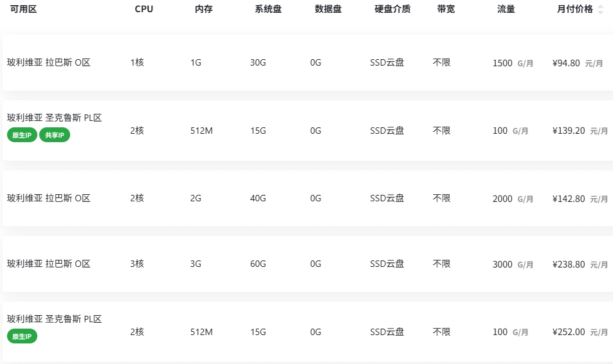
Task: Click the CPU column header
Action: pyautogui.click(x=144, y=9)
